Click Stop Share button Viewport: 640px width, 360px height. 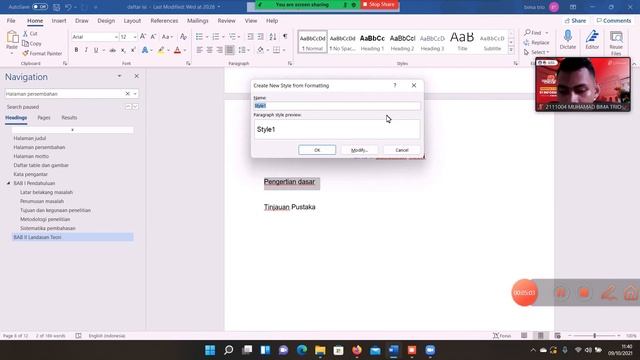click(379, 4)
